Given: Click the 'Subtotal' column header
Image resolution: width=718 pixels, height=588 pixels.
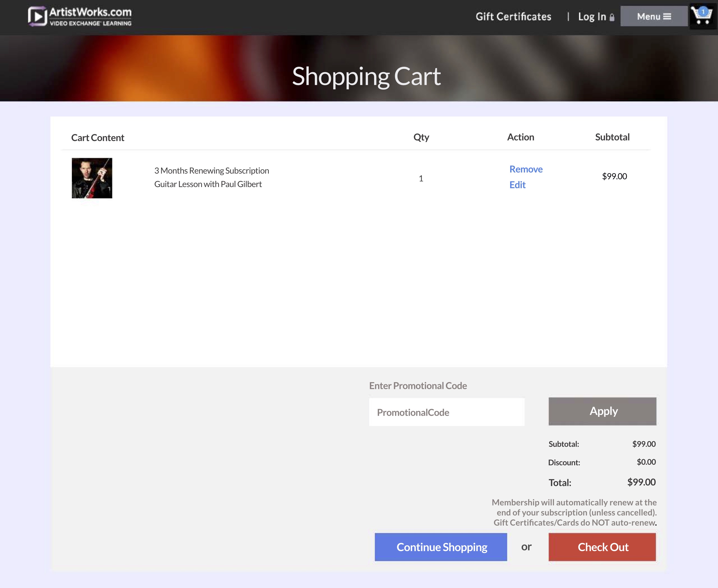Looking at the screenshot, I should click(x=612, y=137).
